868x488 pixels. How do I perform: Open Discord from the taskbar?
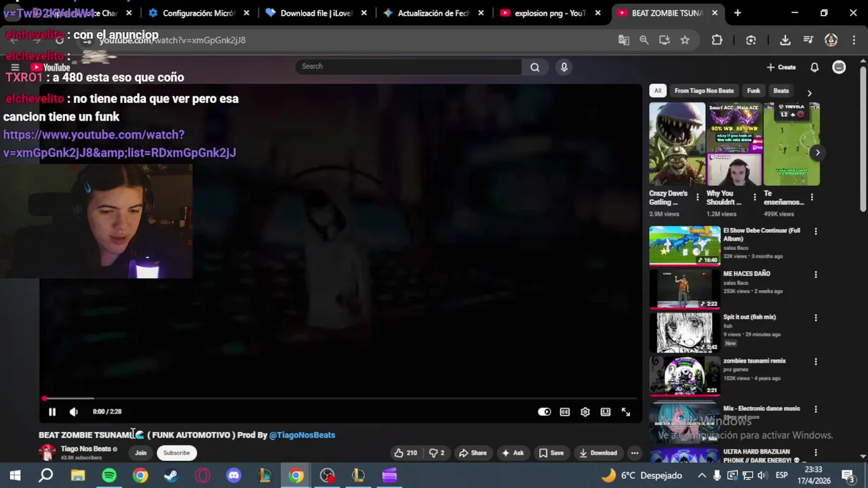point(234,476)
